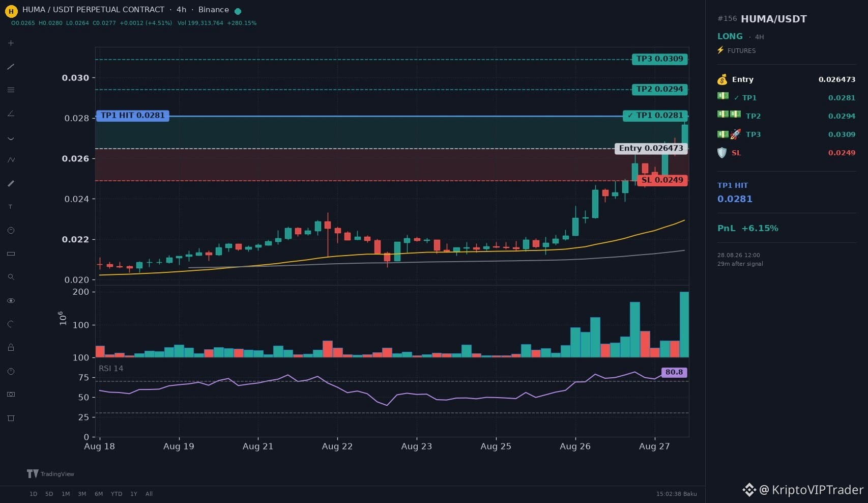Click the 15:02:38 Baku clock
Image resolution: width=868 pixels, height=503 pixels.
[x=677, y=494]
